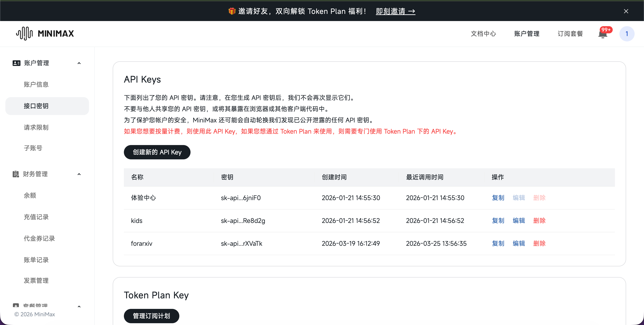
Task: Click the 名称 column header
Action: pyautogui.click(x=137, y=177)
